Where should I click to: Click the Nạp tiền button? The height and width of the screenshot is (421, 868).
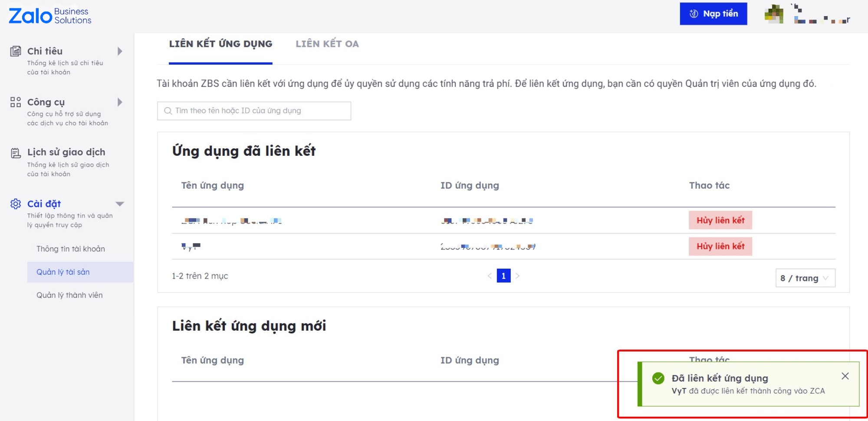(x=713, y=14)
